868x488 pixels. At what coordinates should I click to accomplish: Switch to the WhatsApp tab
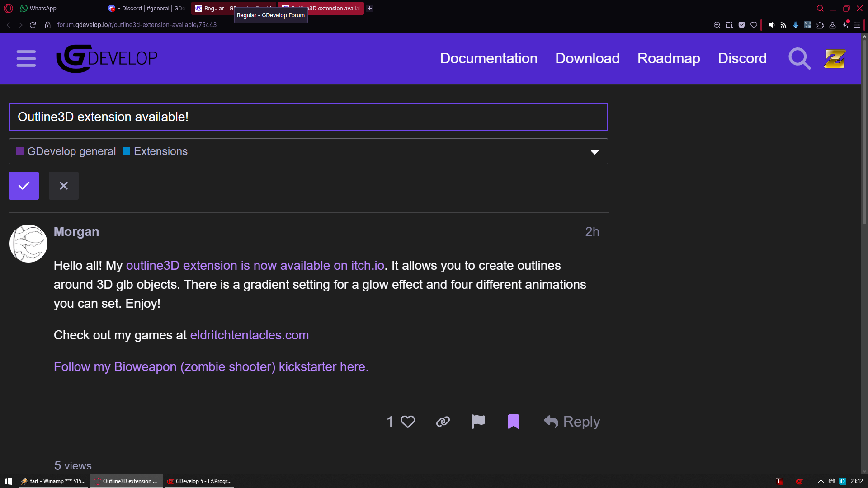[x=43, y=8]
